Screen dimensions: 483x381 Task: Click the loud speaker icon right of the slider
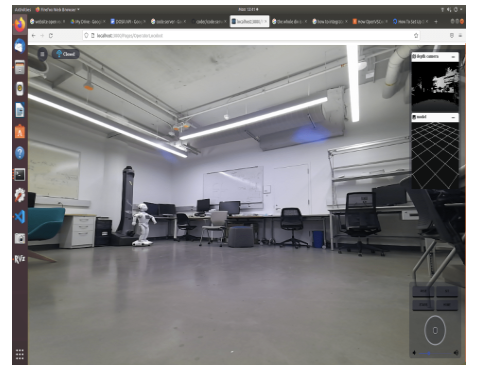(x=456, y=353)
